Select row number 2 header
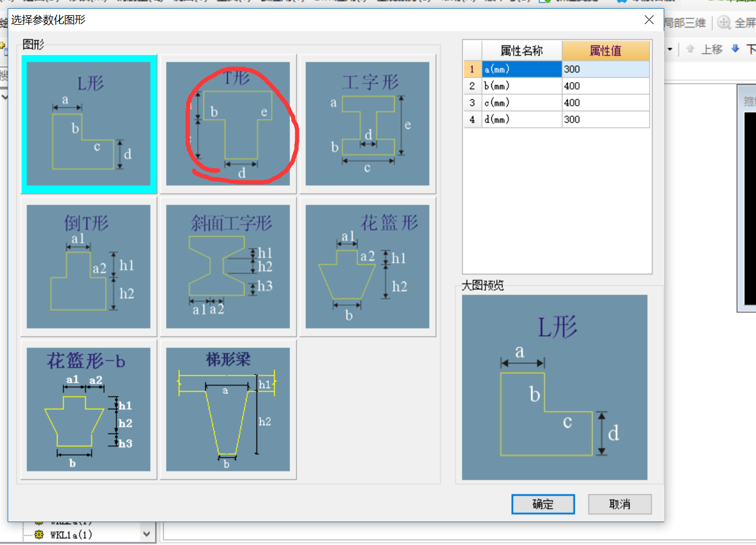The width and height of the screenshot is (756, 545). point(472,86)
